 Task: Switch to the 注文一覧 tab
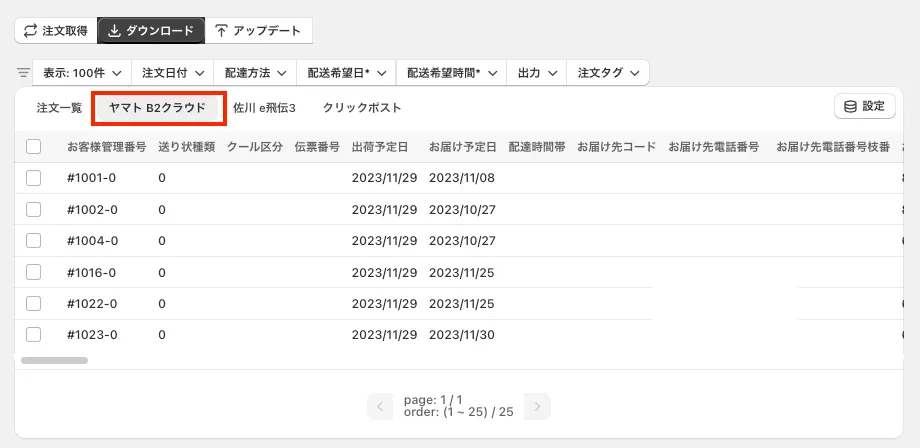pyautogui.click(x=59, y=108)
